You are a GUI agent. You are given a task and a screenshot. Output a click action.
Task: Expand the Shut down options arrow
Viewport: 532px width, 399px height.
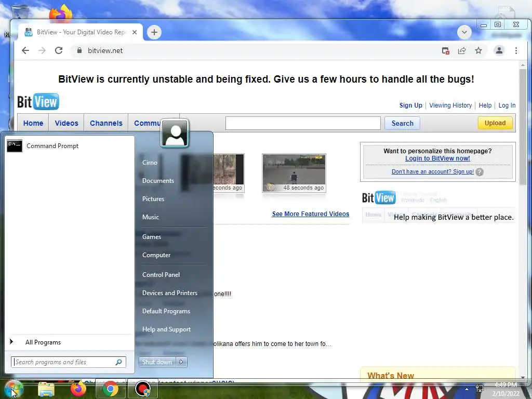pyautogui.click(x=181, y=362)
